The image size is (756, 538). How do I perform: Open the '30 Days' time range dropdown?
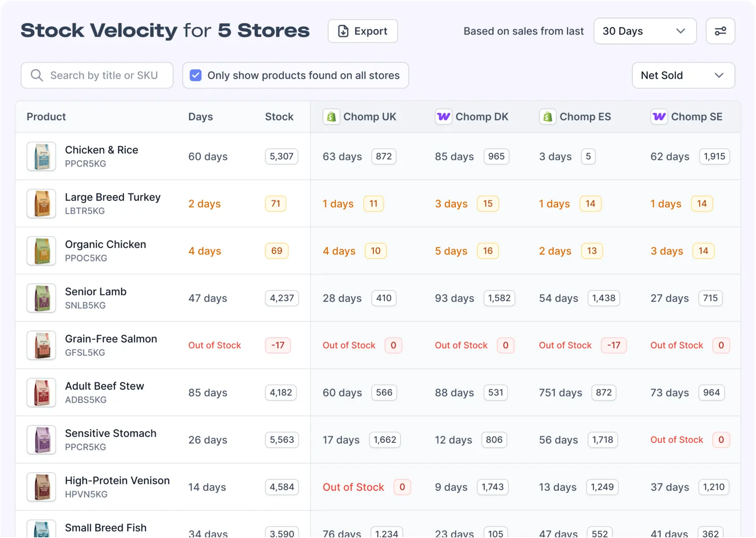pyautogui.click(x=644, y=31)
